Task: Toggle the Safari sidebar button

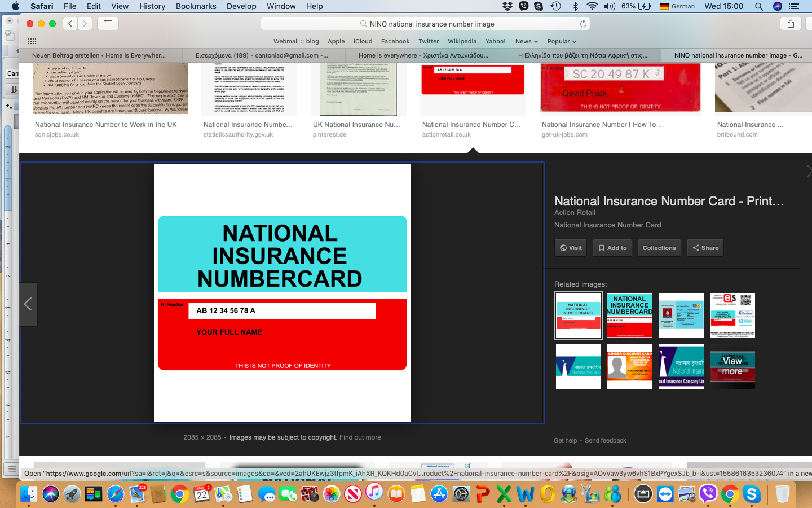Action: tap(108, 24)
